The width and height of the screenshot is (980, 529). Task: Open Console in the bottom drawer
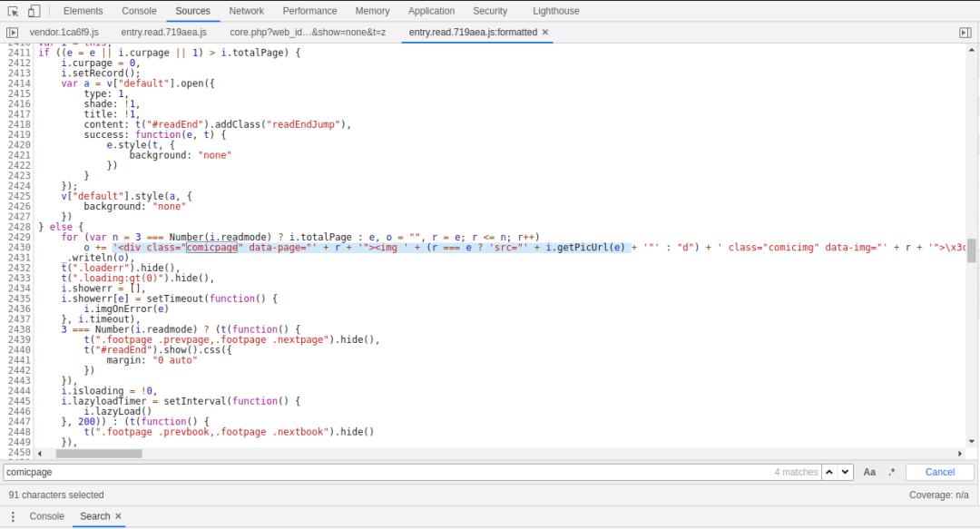47,516
